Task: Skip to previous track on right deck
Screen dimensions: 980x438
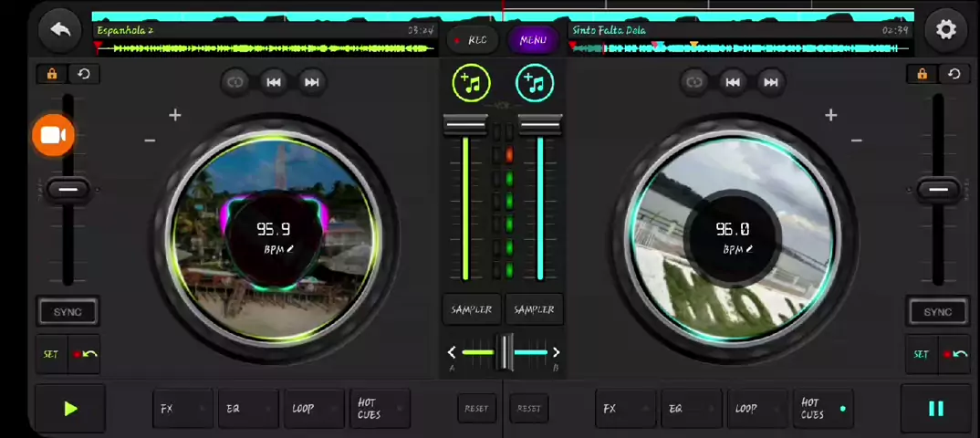Action: (x=733, y=82)
